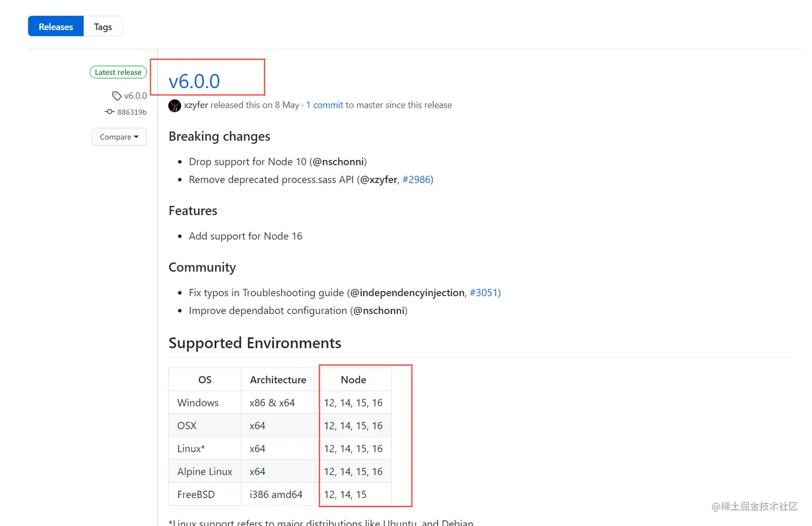Click the @nschonni mention in Drop support line
812x526 pixels.
(x=338, y=162)
